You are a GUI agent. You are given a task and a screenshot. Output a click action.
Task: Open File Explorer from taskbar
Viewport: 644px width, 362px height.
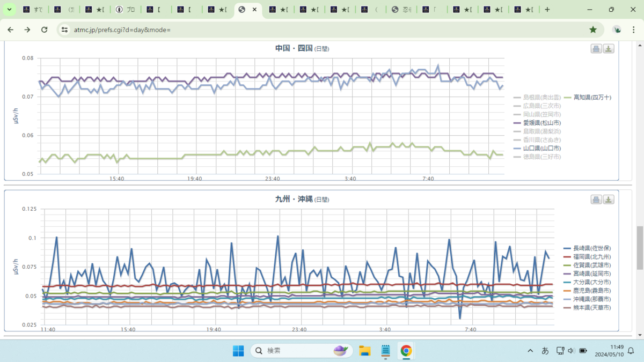click(365, 351)
